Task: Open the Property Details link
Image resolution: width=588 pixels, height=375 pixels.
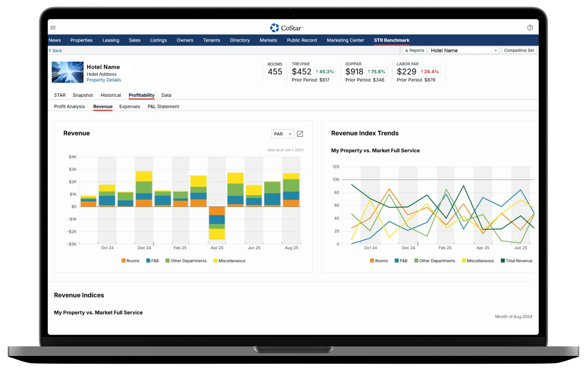Action: (104, 80)
